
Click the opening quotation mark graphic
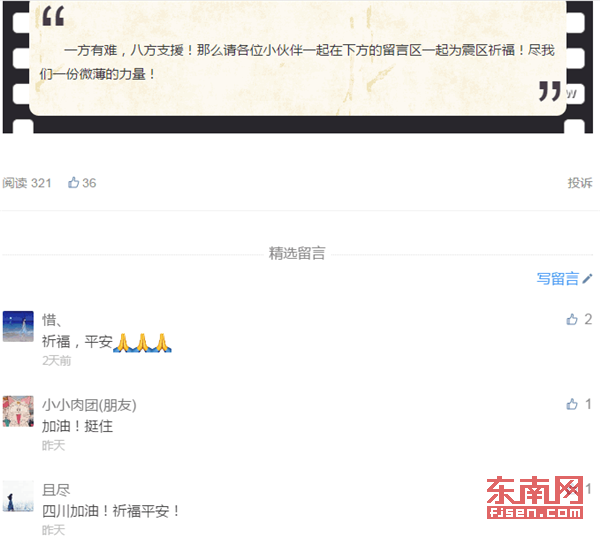pos(53,17)
